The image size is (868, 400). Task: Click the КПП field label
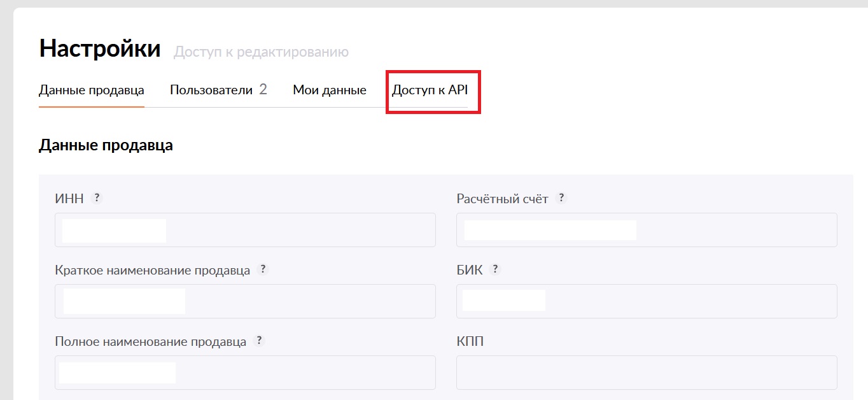[470, 341]
